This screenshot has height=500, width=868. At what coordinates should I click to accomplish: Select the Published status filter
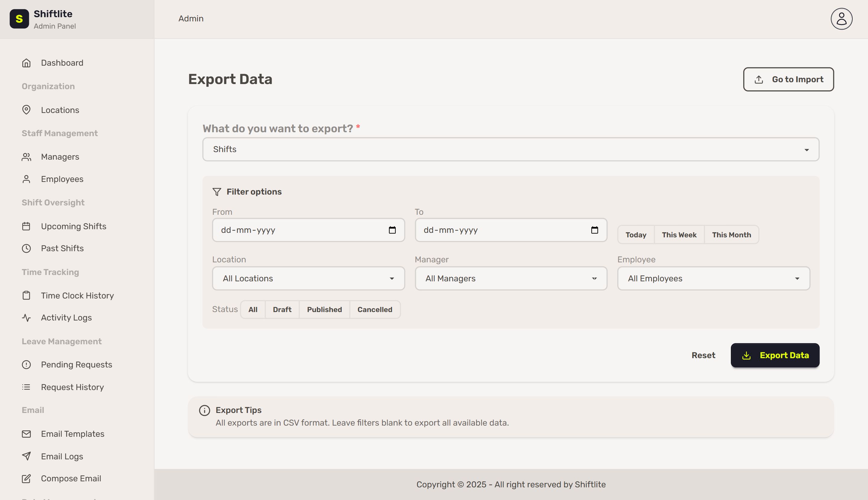click(x=324, y=309)
